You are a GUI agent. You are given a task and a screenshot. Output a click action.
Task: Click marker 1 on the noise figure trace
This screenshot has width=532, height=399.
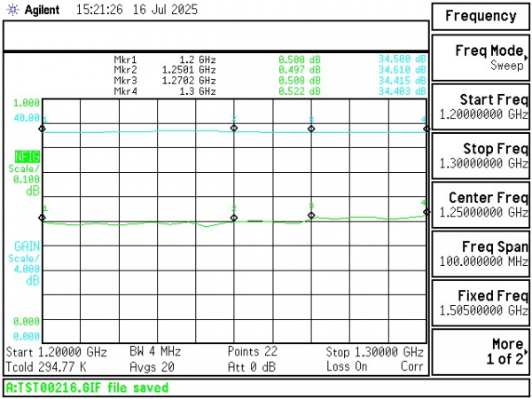pyautogui.click(x=42, y=217)
